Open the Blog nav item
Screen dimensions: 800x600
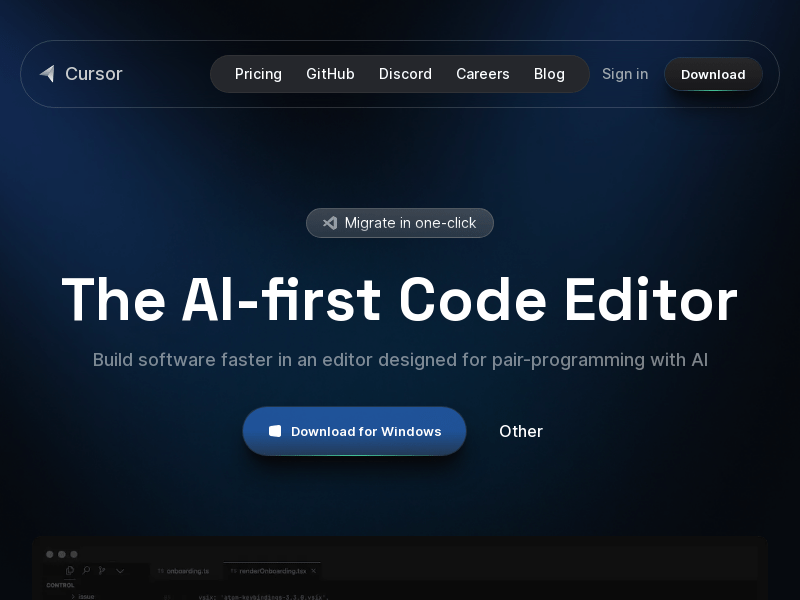coord(549,74)
